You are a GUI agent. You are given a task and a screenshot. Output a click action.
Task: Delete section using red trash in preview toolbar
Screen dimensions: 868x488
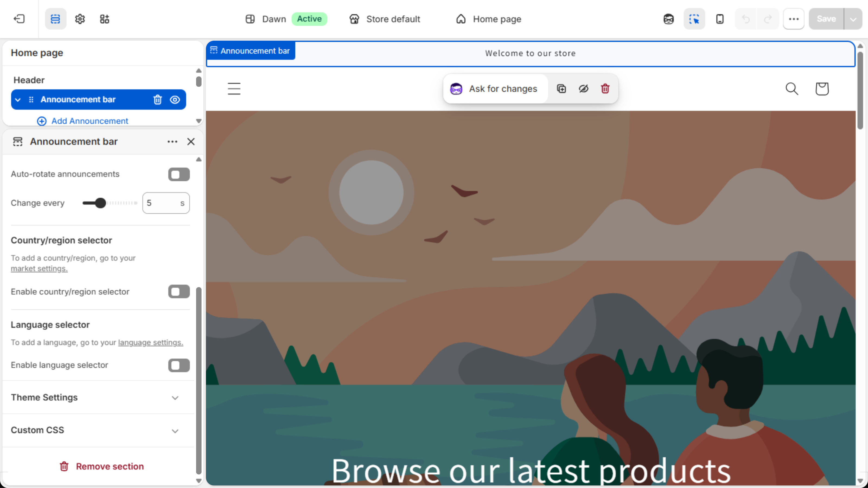point(605,89)
